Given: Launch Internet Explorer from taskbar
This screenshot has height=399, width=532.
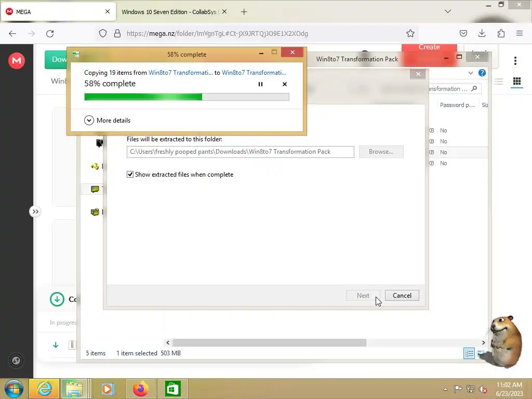Looking at the screenshot, I should (45, 389).
